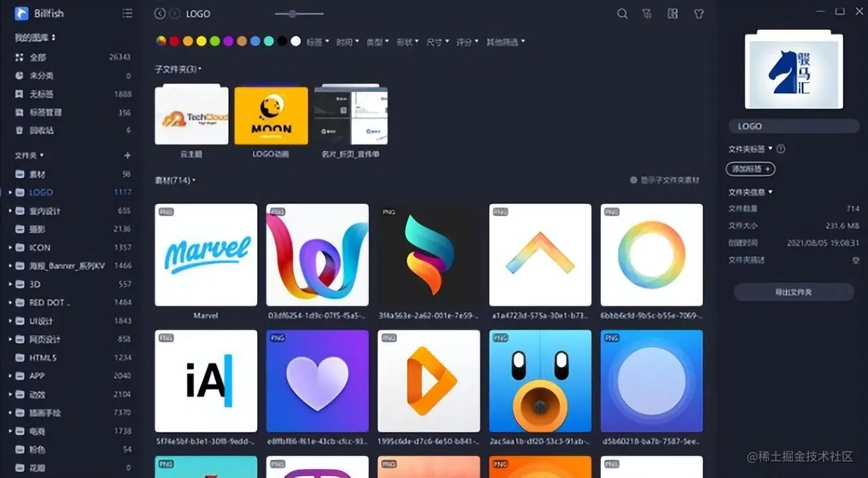
Task: Toggle the filter funnel icon in the toolbar
Action: (647, 14)
